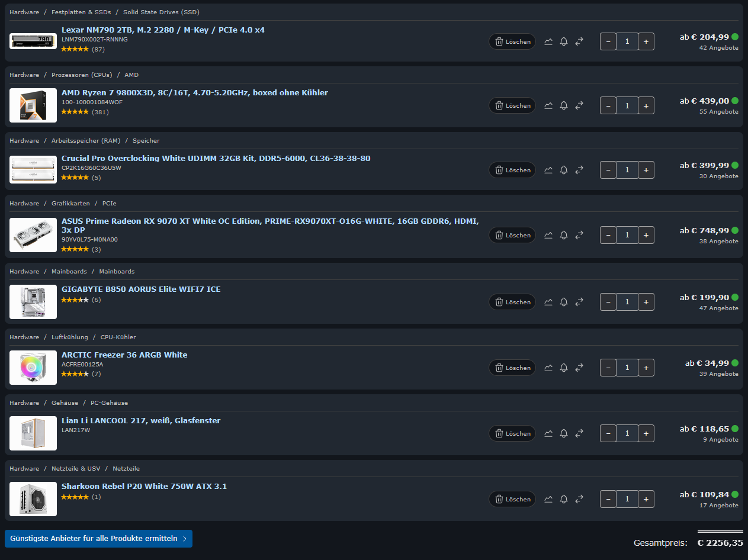
Task: Click compare arrows icon for Crucial Pro RAM
Action: click(579, 170)
